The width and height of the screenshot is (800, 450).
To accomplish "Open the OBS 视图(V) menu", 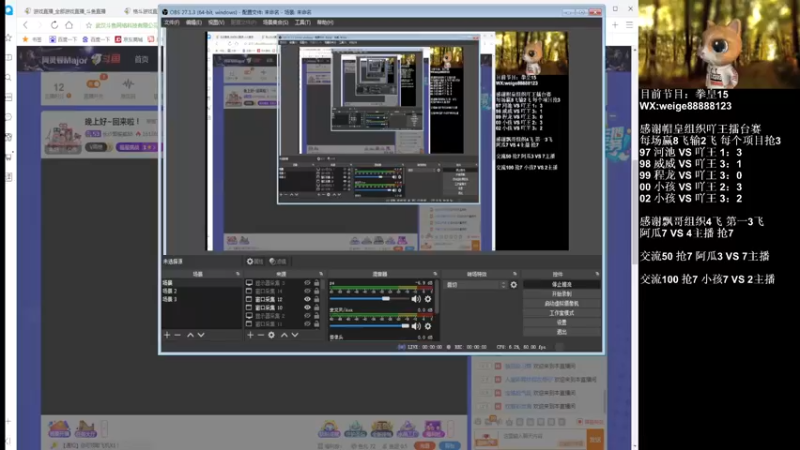I will (x=216, y=22).
